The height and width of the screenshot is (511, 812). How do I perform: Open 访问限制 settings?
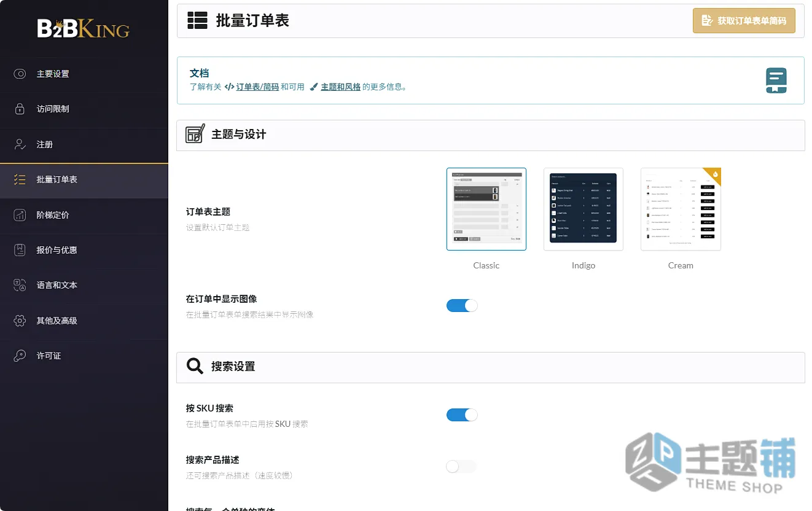(84, 109)
